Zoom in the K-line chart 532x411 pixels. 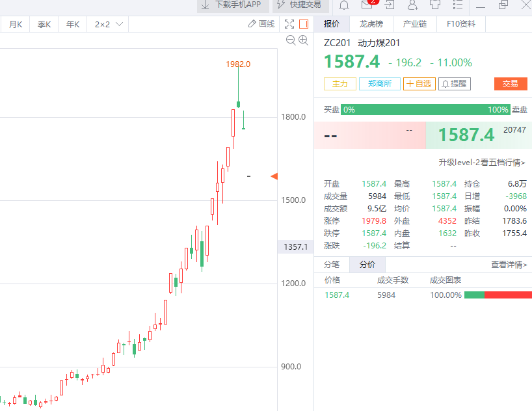coord(302,40)
